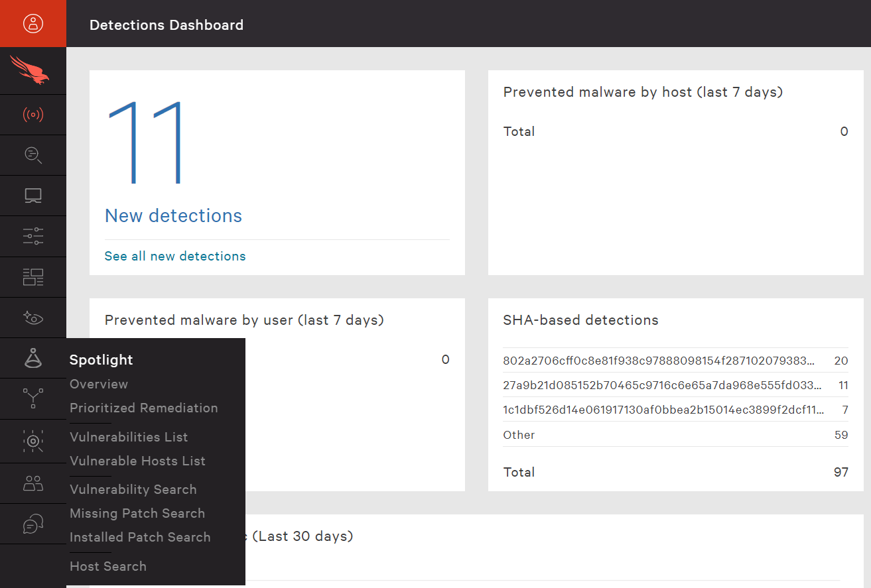This screenshot has width=871, height=588.
Task: Open Overview in Spotlight menu
Action: 99,384
